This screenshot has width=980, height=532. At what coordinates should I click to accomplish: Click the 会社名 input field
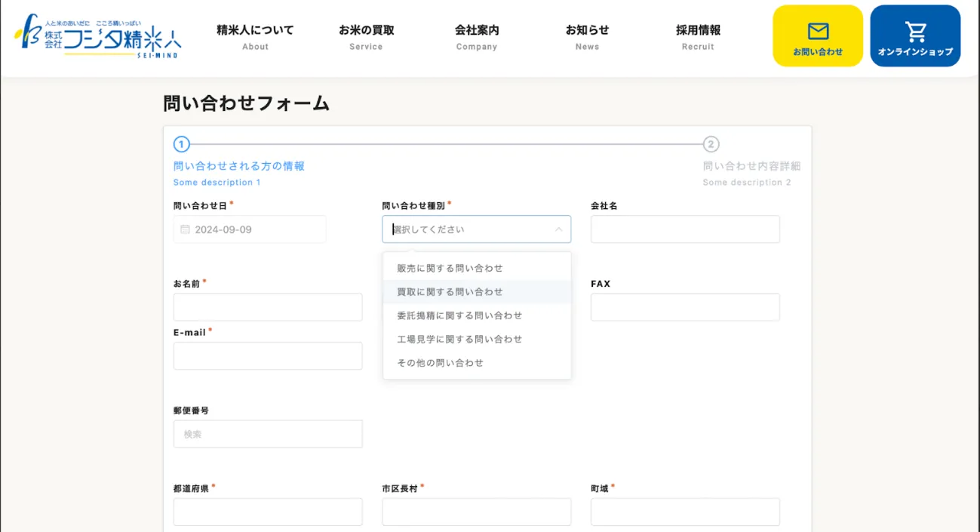pyautogui.click(x=685, y=229)
